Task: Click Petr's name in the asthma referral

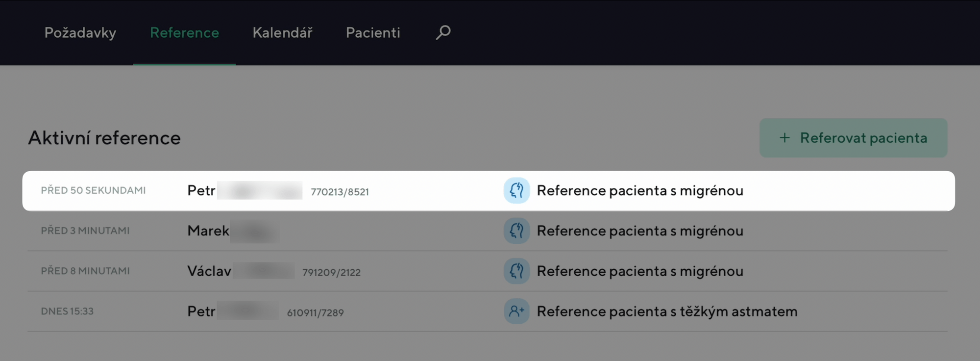Action: pos(201,311)
